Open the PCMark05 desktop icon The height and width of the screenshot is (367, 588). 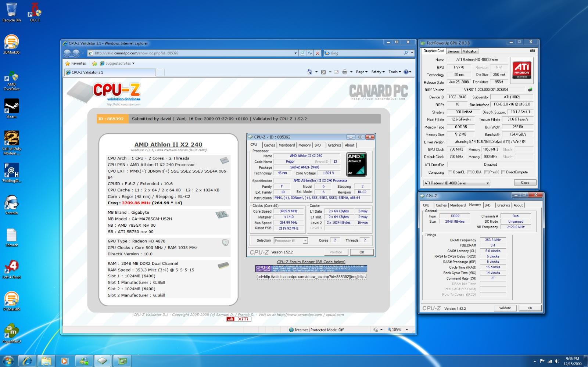11,301
